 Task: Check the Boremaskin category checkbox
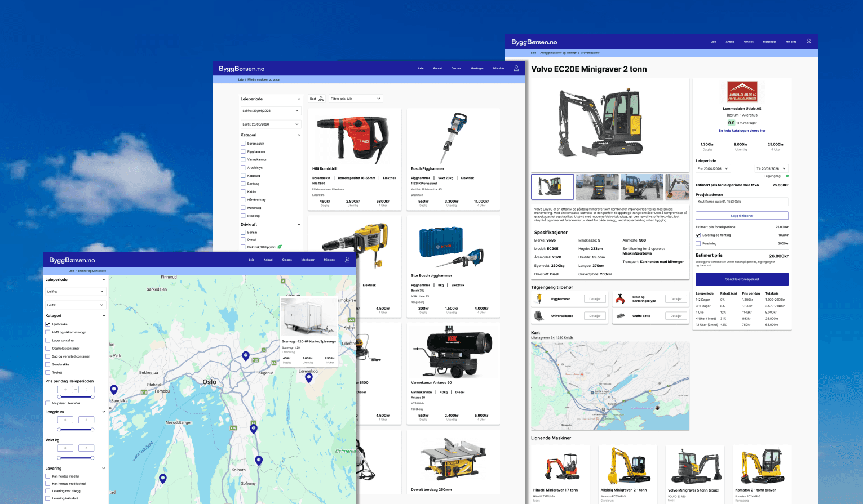(243, 144)
